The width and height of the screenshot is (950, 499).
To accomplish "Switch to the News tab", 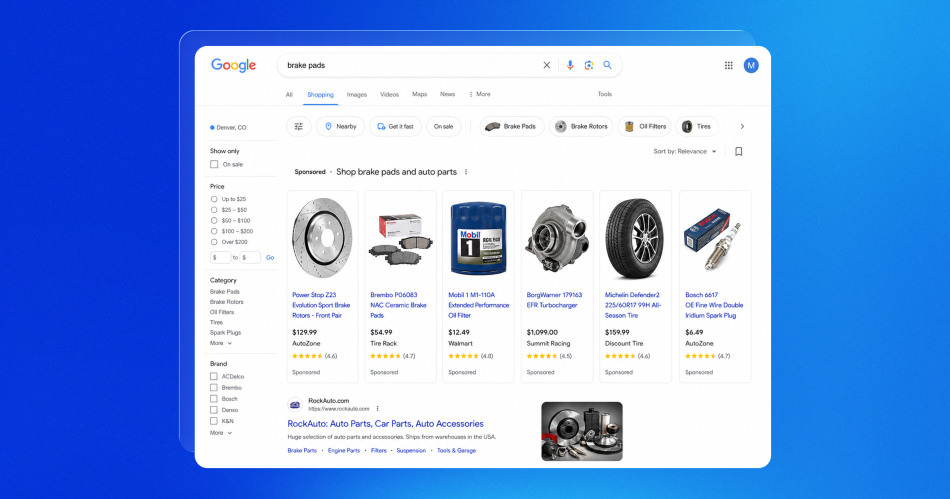I will (447, 94).
